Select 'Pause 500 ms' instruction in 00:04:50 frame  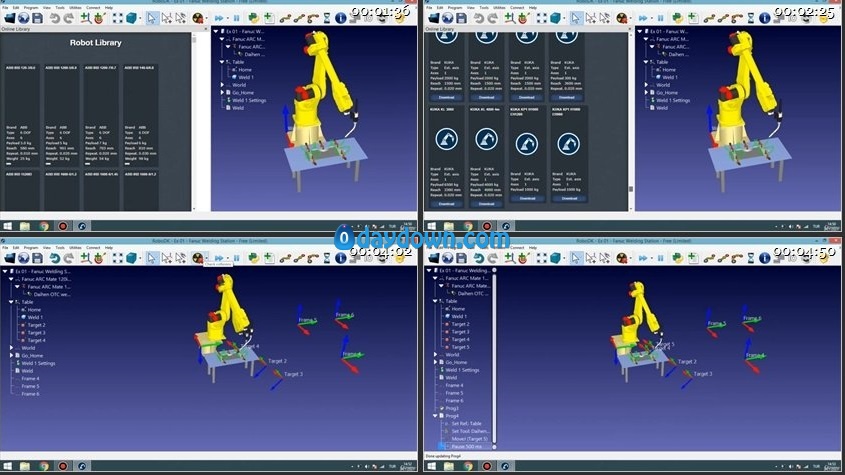(467, 446)
